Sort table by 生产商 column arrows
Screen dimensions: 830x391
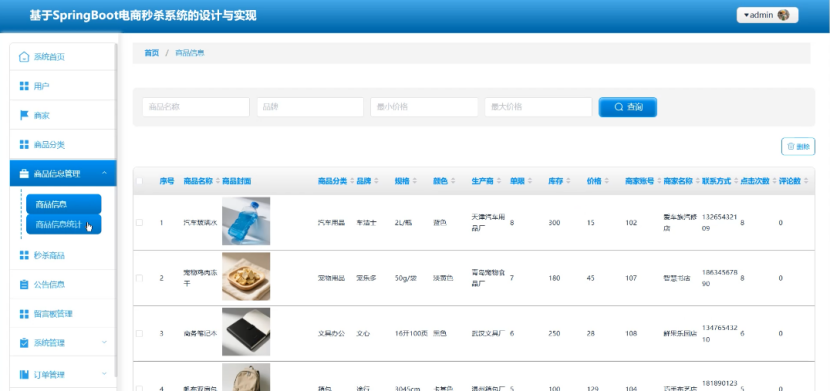499,181
